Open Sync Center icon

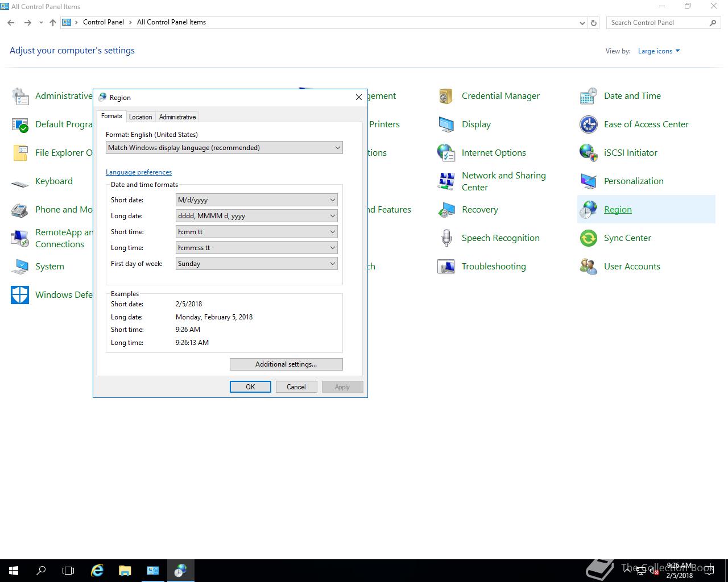(x=589, y=238)
